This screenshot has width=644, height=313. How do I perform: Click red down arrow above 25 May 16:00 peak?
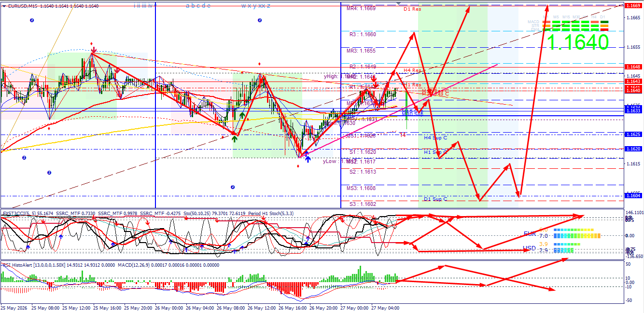click(93, 49)
